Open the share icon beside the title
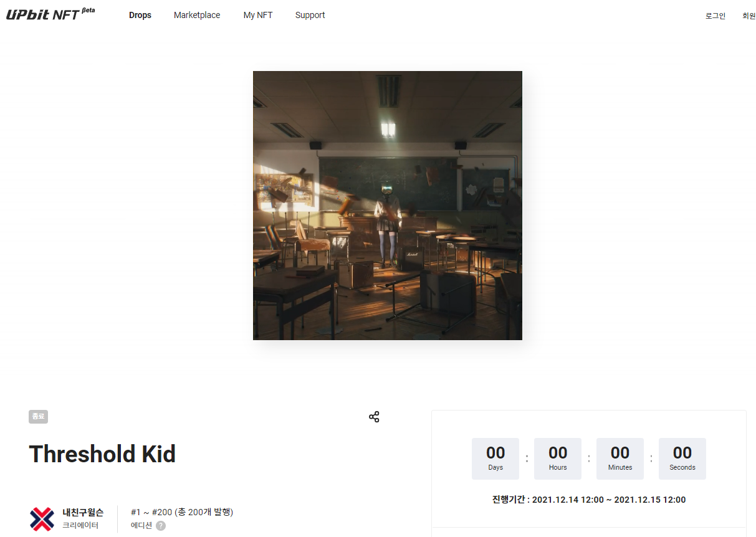Image resolution: width=756 pixels, height=537 pixels. [x=374, y=417]
